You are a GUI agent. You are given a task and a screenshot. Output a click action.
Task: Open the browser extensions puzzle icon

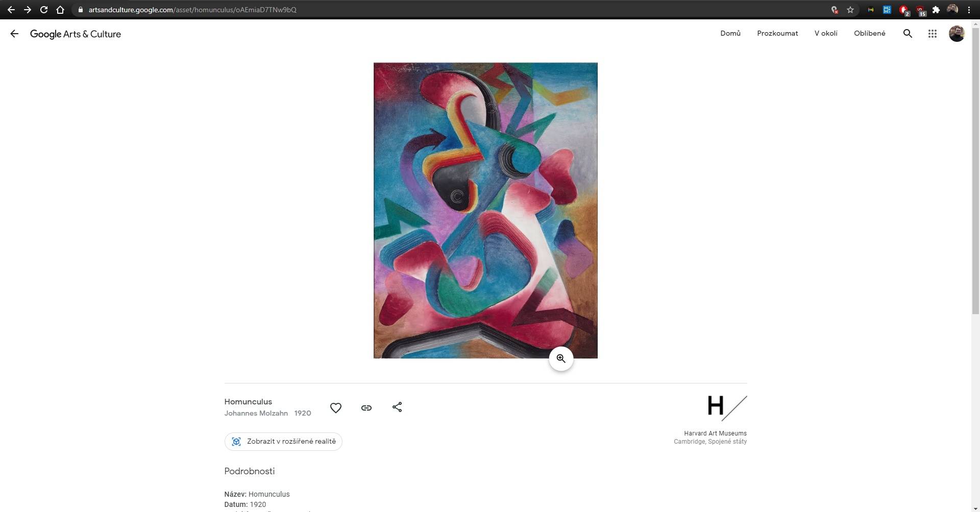tap(936, 10)
